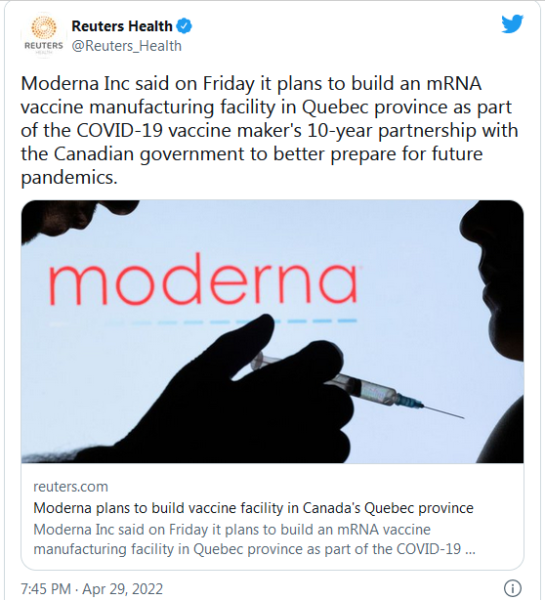Click the word pandemics in tweet text
Image resolution: width=545 pixels, height=600 pixels.
[x=69, y=178]
